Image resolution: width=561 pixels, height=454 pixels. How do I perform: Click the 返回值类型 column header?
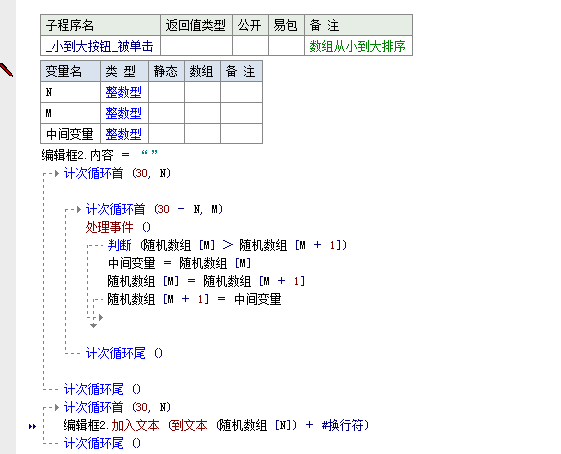coord(196,25)
